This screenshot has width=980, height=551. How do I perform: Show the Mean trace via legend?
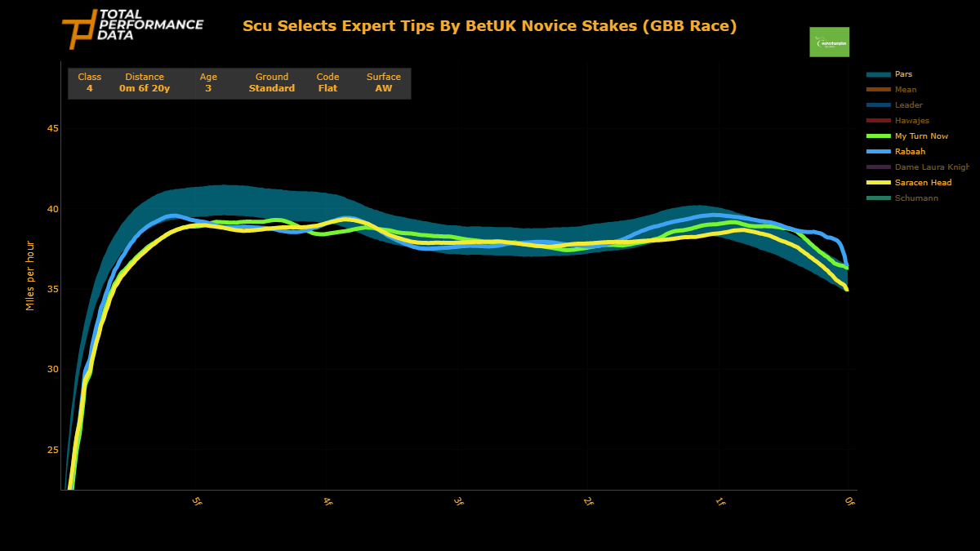coord(905,90)
